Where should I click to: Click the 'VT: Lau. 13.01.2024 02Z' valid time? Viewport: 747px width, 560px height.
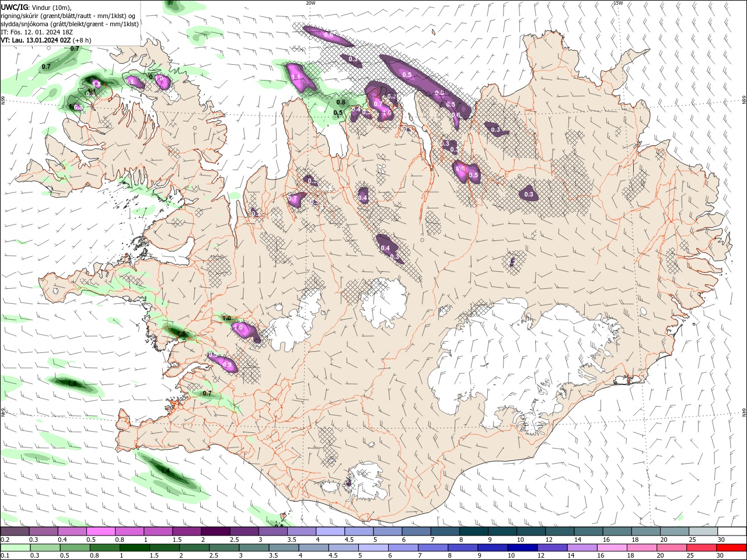[36, 40]
